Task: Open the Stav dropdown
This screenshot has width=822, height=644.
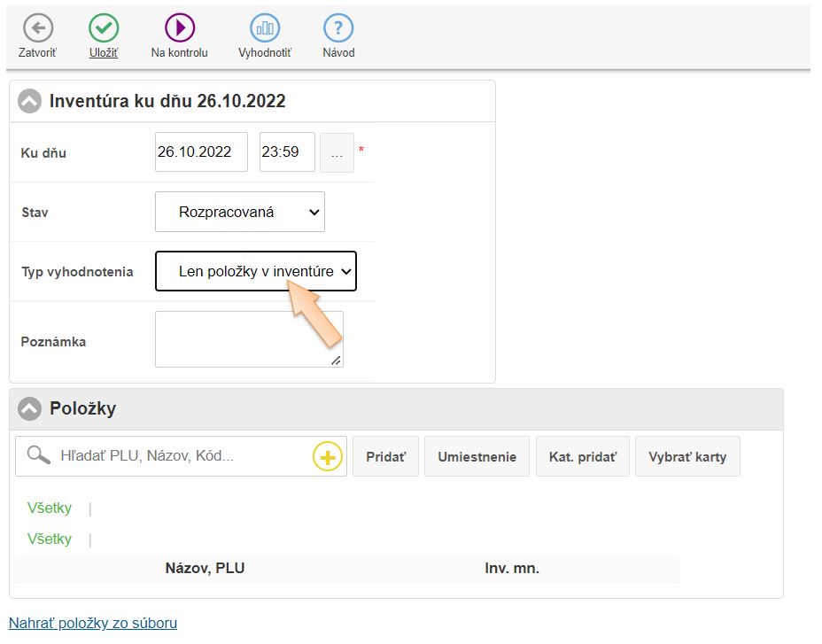Action: pyautogui.click(x=239, y=213)
